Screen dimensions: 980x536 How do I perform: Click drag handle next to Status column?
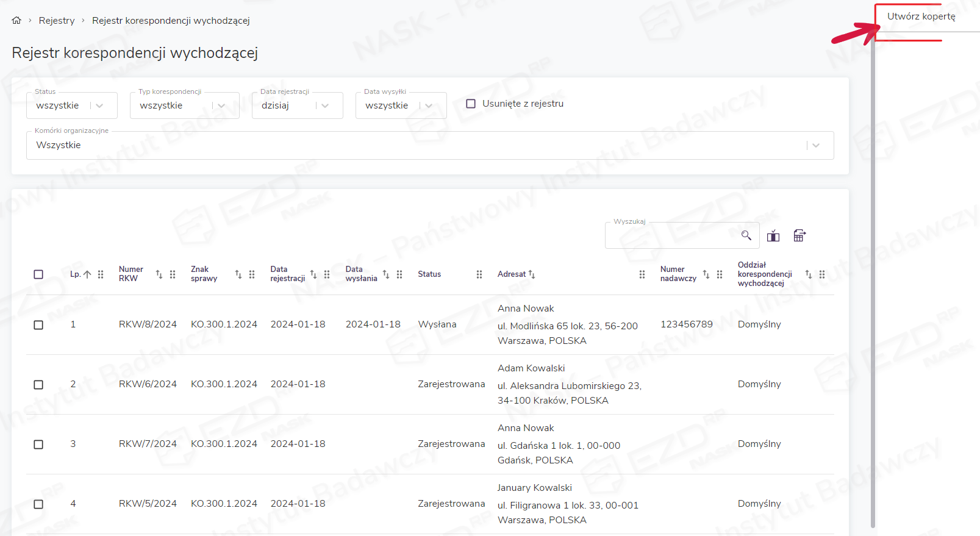pos(479,274)
